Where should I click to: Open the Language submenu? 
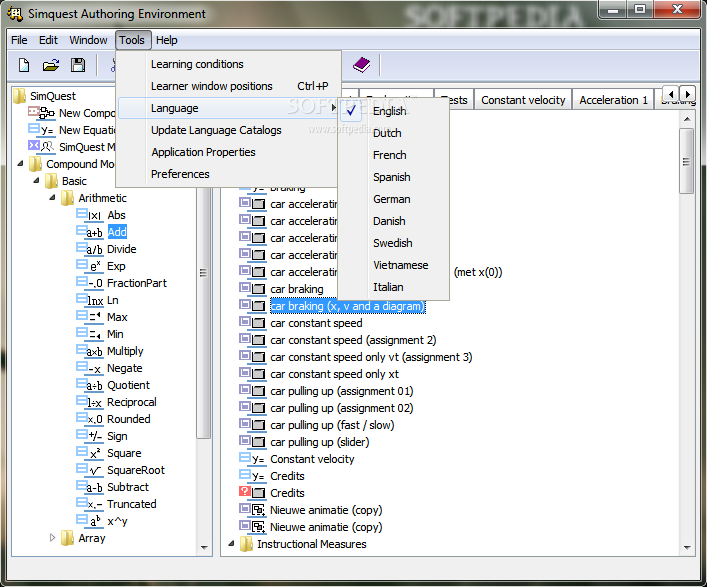click(228, 108)
